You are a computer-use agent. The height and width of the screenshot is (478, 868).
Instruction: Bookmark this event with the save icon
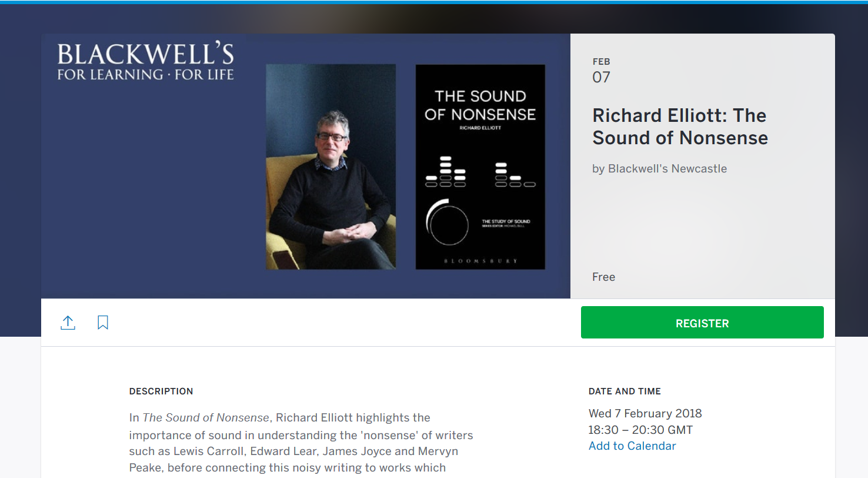point(103,323)
